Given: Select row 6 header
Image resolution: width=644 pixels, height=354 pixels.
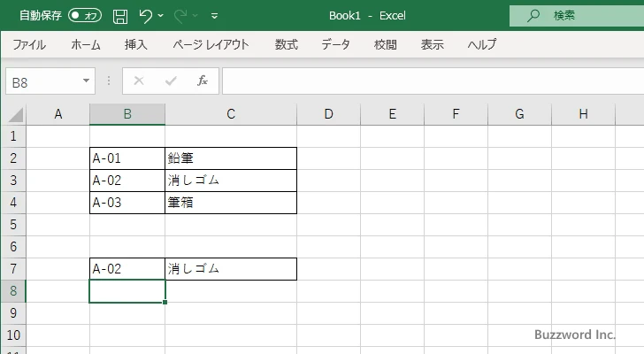Looking at the screenshot, I should point(13,247).
